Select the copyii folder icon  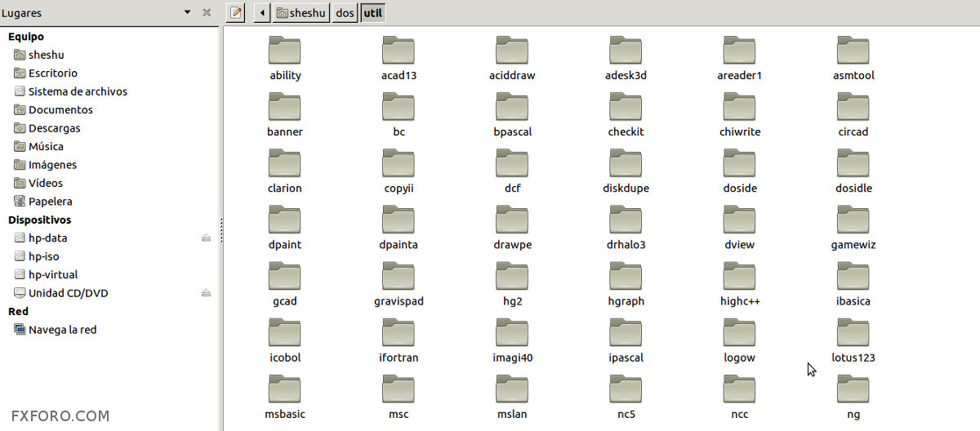pyautogui.click(x=399, y=163)
